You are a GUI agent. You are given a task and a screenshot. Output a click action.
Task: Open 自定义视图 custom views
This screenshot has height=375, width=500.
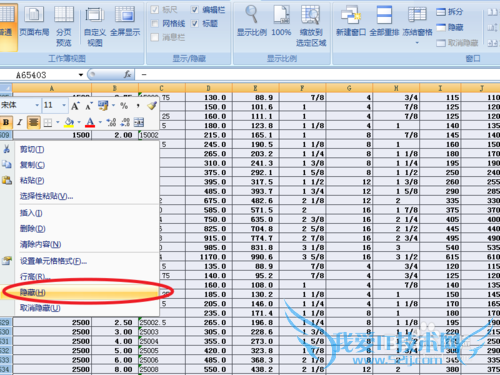click(95, 26)
